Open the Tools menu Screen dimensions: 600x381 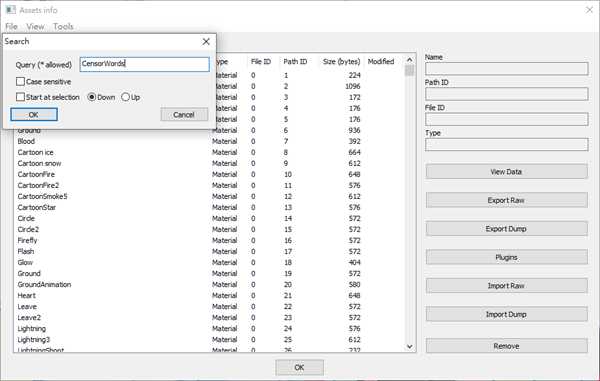pos(63,26)
